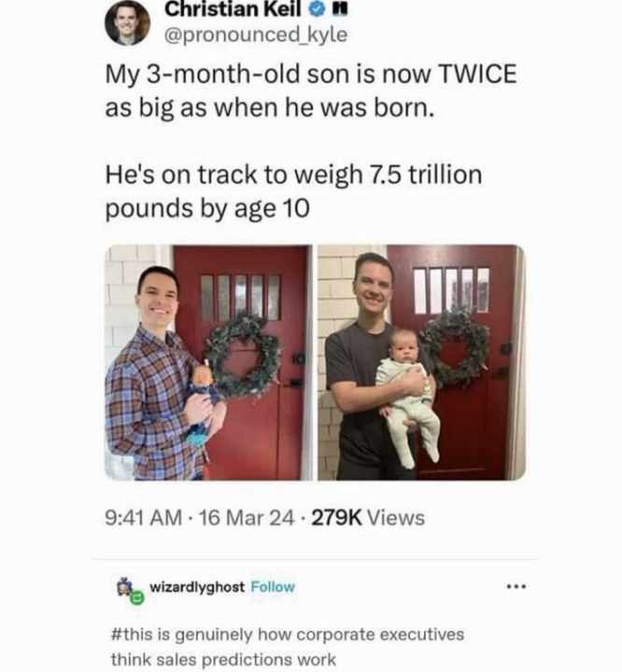
Task: Click the 9:41 AM timestamp
Action: click(144, 518)
